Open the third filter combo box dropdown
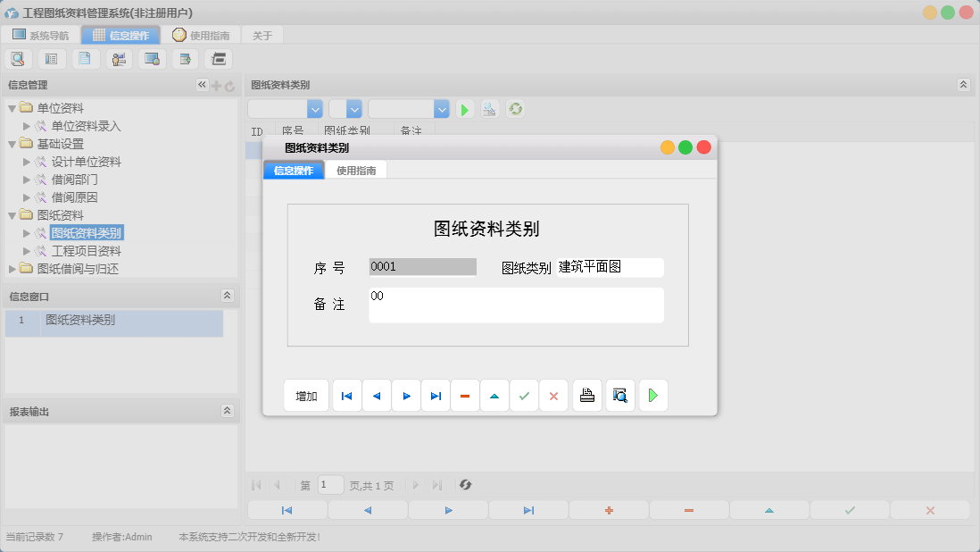This screenshot has height=552, width=980. click(x=441, y=108)
